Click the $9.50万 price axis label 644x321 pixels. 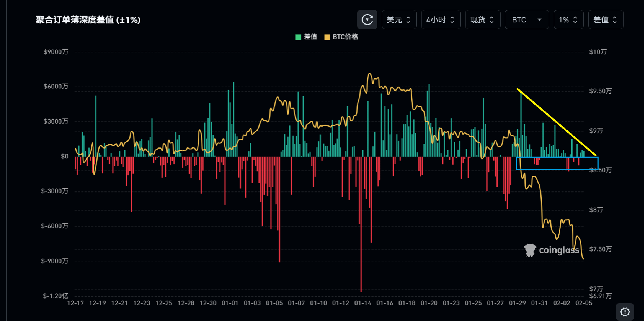point(600,91)
